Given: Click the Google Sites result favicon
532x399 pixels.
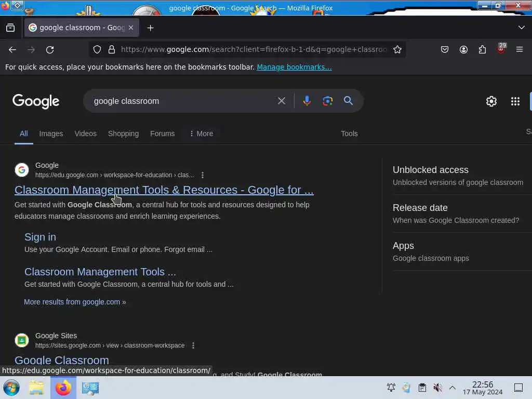Looking at the screenshot, I should (x=22, y=340).
